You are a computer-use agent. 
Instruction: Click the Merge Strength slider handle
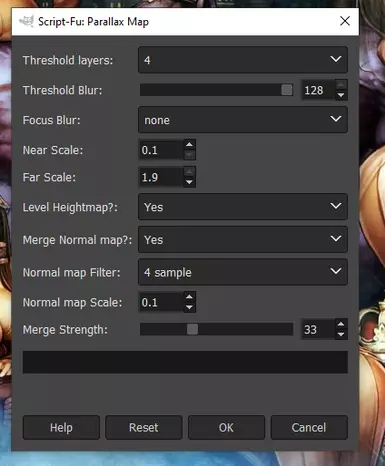coord(192,329)
